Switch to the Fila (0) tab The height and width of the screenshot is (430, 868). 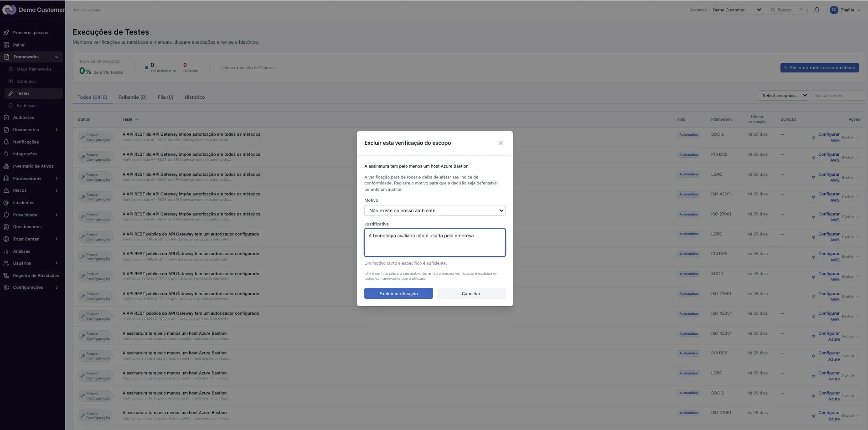pyautogui.click(x=165, y=97)
